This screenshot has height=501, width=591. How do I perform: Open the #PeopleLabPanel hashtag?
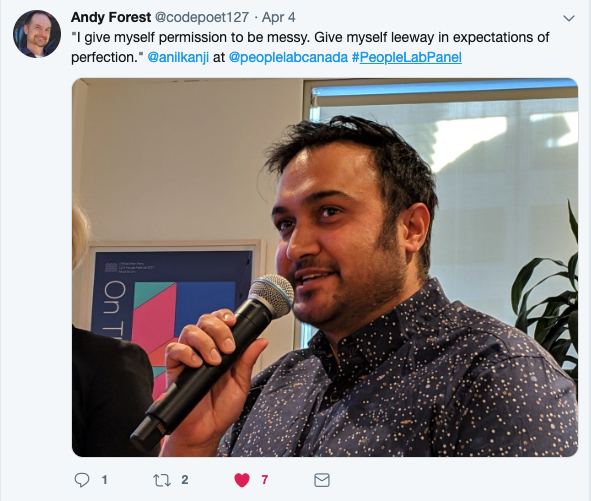(407, 57)
